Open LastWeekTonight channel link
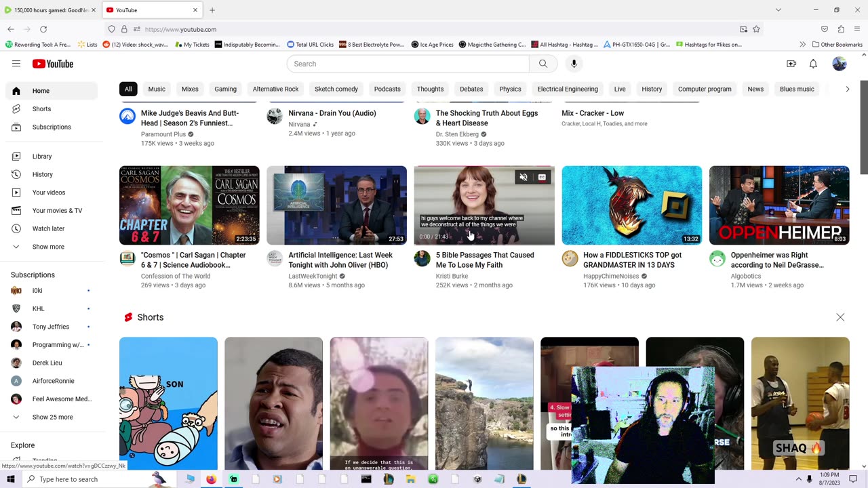868x488 pixels. 313,276
